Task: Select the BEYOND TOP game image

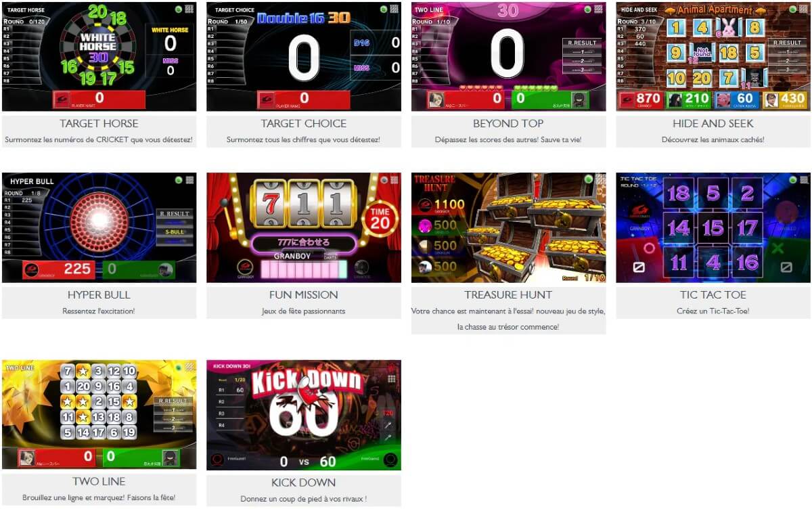Action: [508, 56]
